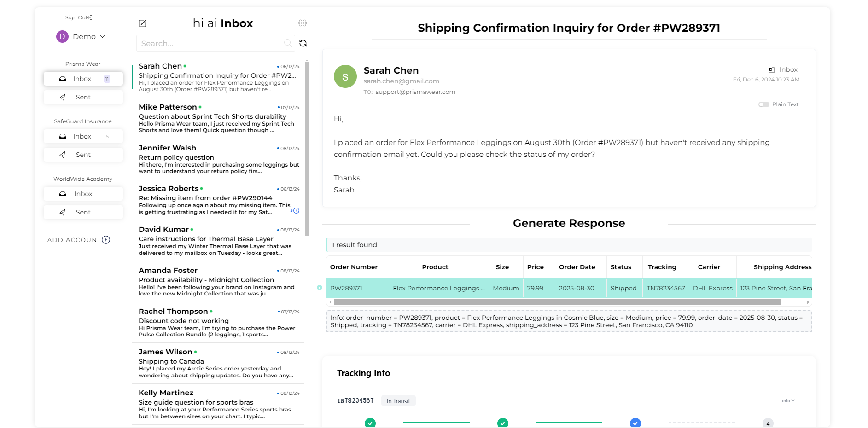This screenshot has height=428, width=868.
Task: Click the search magnifier icon
Action: pyautogui.click(x=288, y=43)
